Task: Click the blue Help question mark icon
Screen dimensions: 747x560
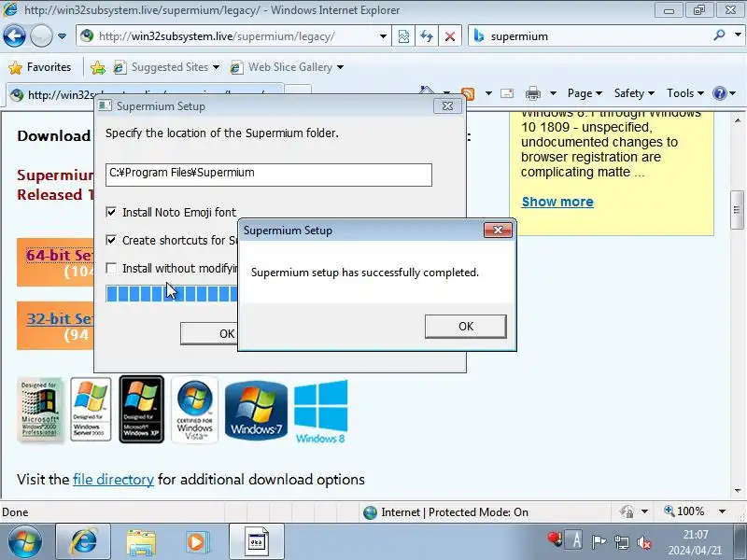Action: (x=719, y=93)
